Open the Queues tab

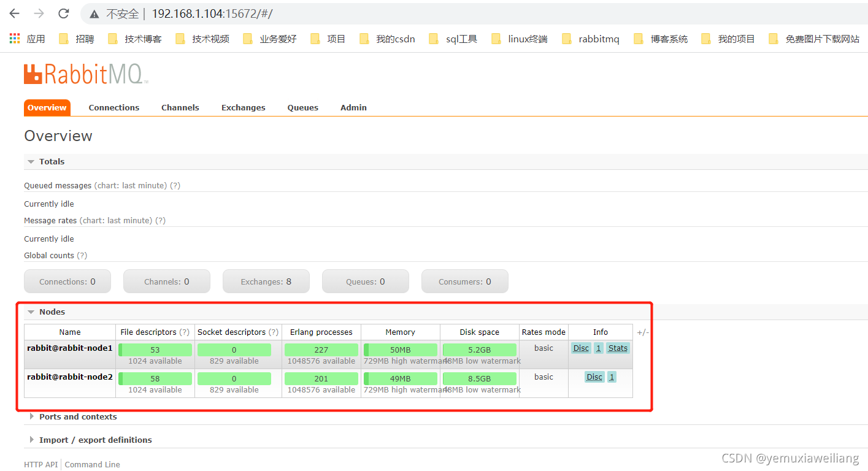[303, 107]
